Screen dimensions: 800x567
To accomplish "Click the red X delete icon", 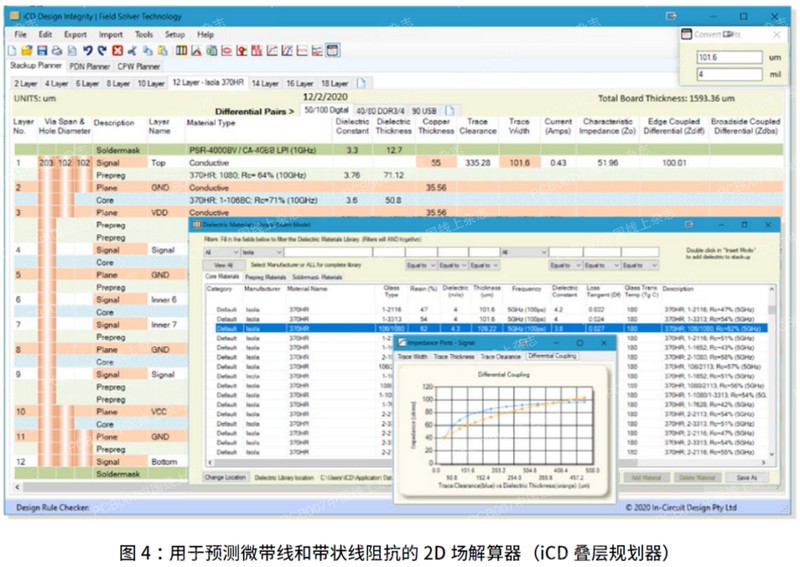I will tap(117, 51).
